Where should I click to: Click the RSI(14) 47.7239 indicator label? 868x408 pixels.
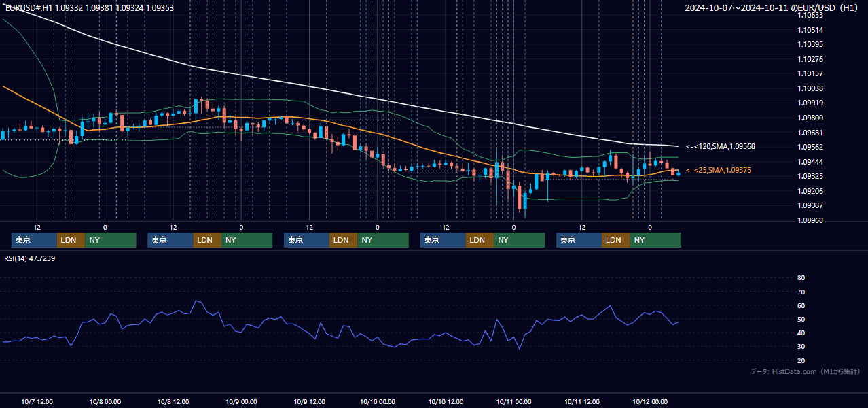[30, 258]
